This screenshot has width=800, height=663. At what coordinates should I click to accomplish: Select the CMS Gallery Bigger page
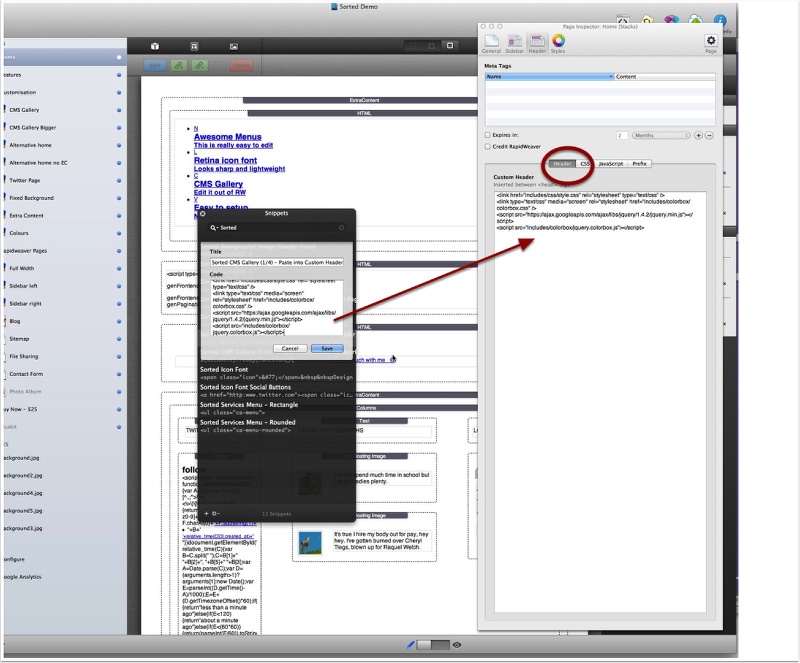(x=33, y=128)
